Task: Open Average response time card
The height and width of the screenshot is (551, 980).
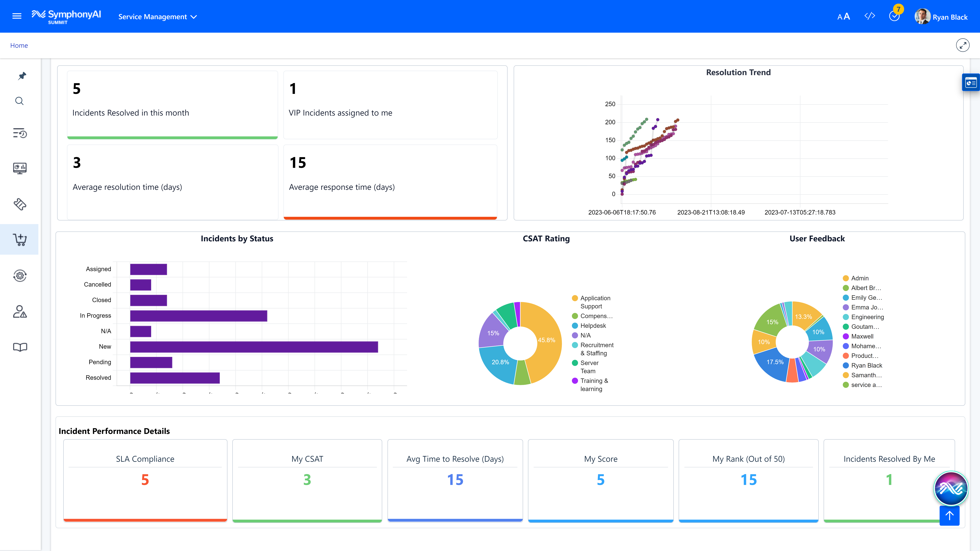Action: pyautogui.click(x=390, y=182)
